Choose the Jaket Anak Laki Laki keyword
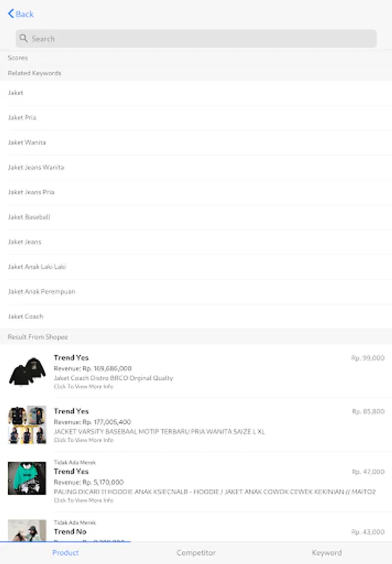This screenshot has height=564, width=392. [x=37, y=267]
